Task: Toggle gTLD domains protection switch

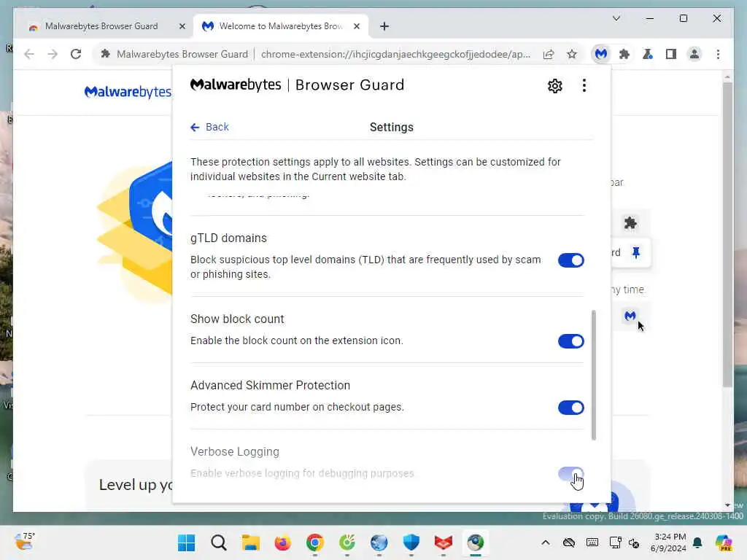Action: coord(570,260)
